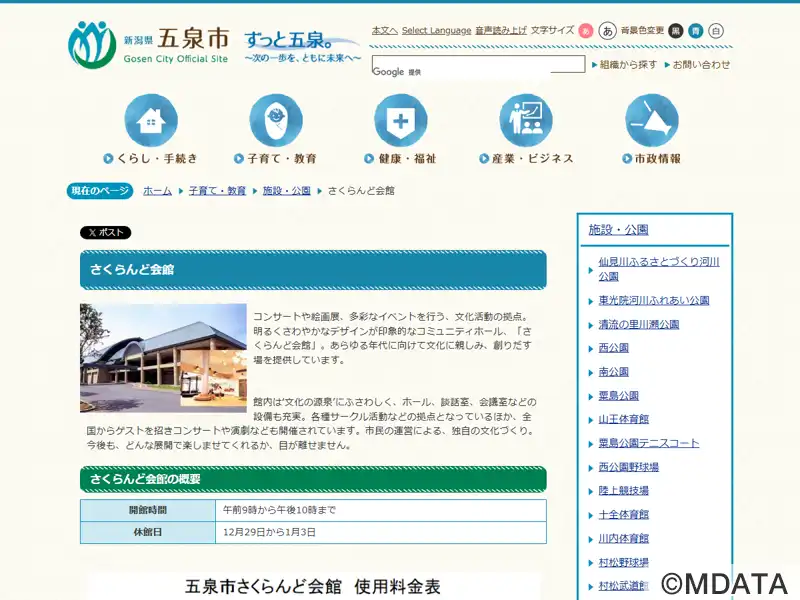Screen dimensions: 800x600
Task: Click 健康・福祉 menu label
Action: [x=401, y=159]
